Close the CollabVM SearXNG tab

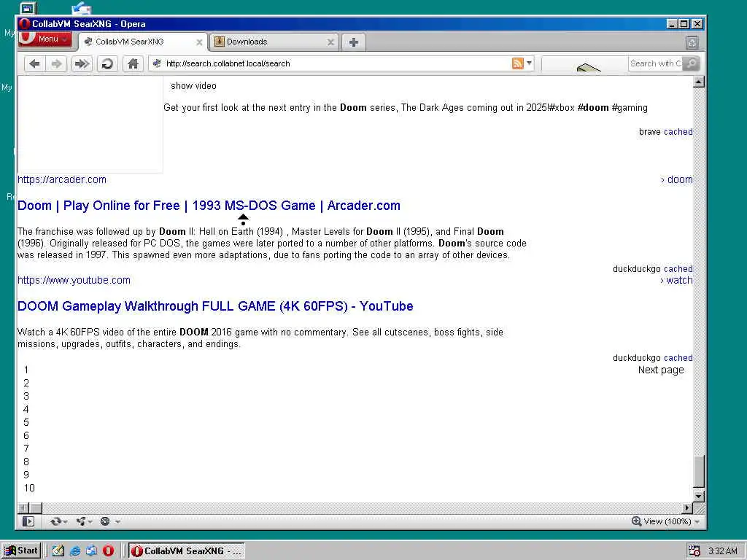[x=199, y=42]
